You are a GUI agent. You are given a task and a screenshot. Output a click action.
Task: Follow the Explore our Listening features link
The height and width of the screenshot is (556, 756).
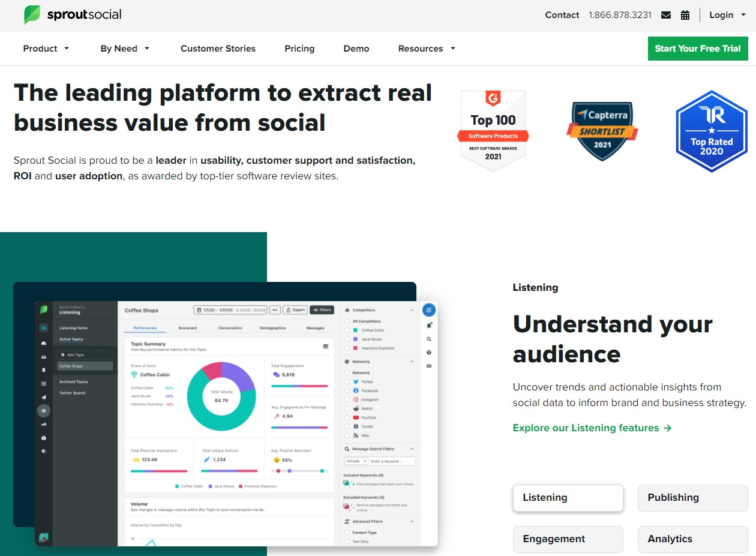point(592,428)
